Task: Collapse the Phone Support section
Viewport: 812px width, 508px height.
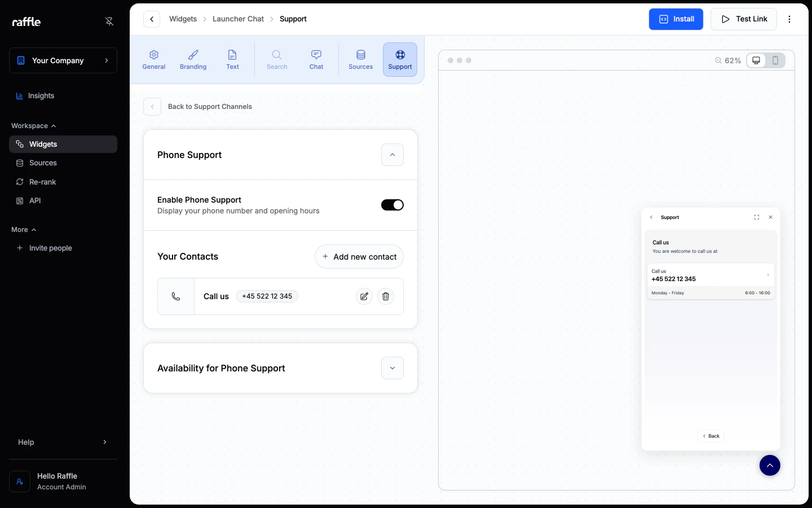Action: (x=392, y=155)
